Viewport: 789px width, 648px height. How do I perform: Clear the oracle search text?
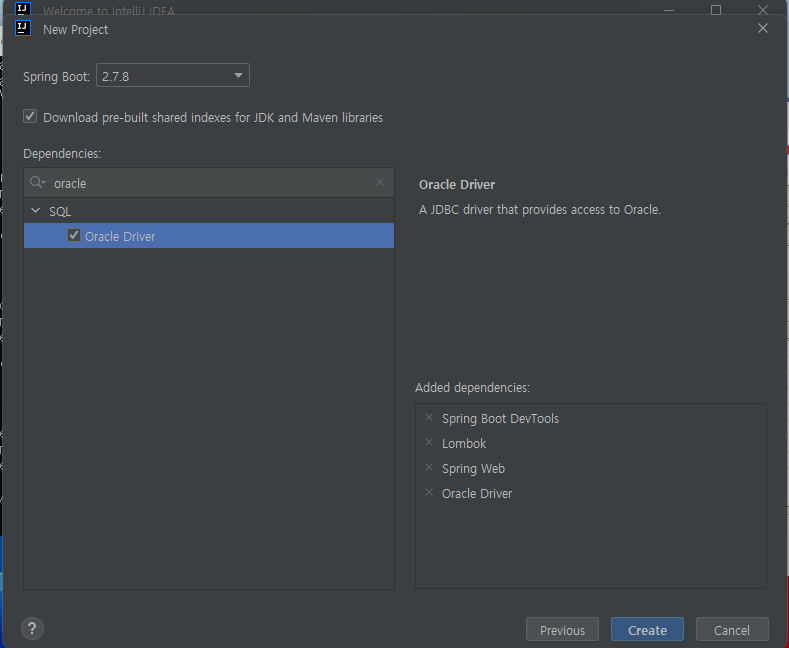pos(380,182)
